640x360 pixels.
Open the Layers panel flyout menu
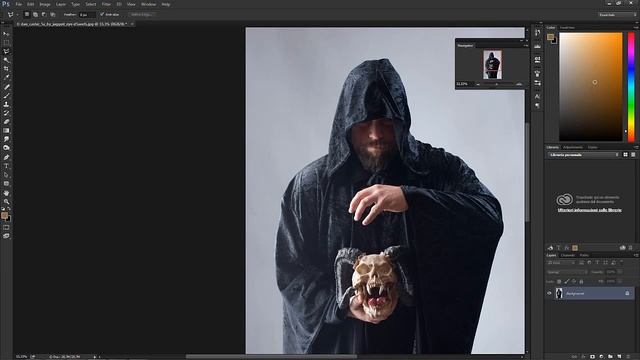pos(636,255)
